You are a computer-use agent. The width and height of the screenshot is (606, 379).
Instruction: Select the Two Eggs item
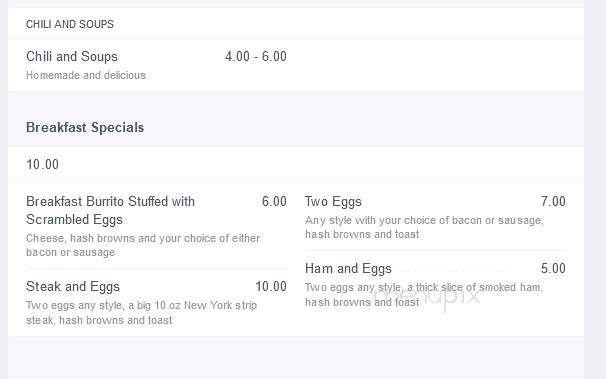(333, 201)
